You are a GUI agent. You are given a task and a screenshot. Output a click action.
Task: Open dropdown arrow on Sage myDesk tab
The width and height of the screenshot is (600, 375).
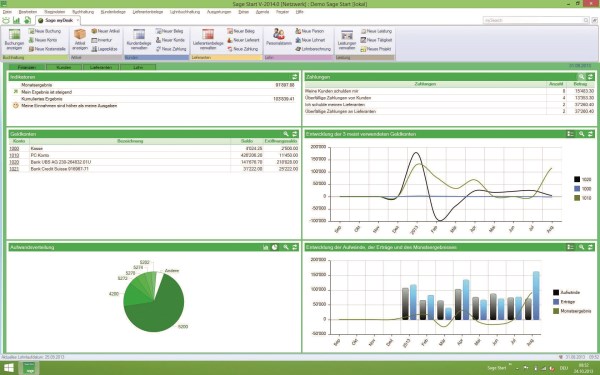point(77,20)
